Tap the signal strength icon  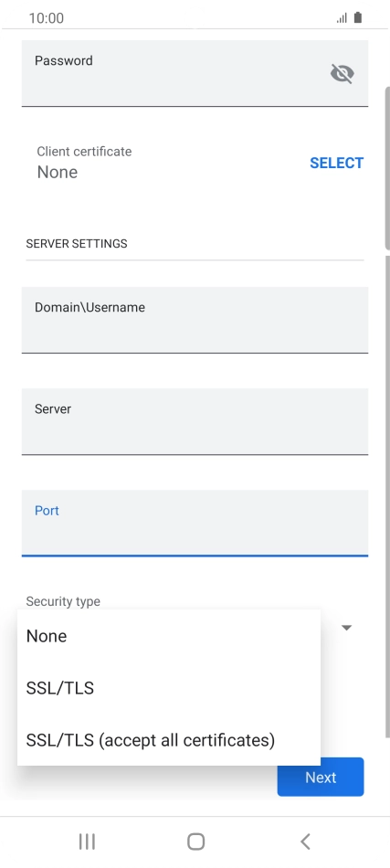(x=342, y=18)
